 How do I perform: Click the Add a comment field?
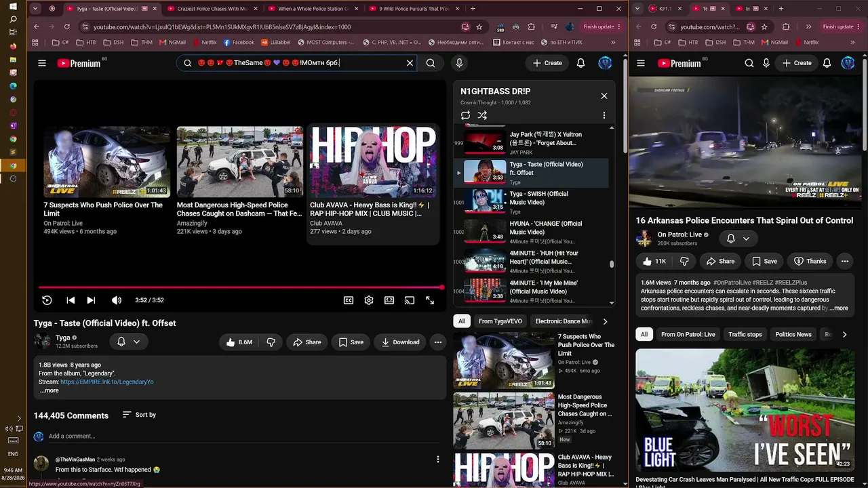(x=244, y=436)
